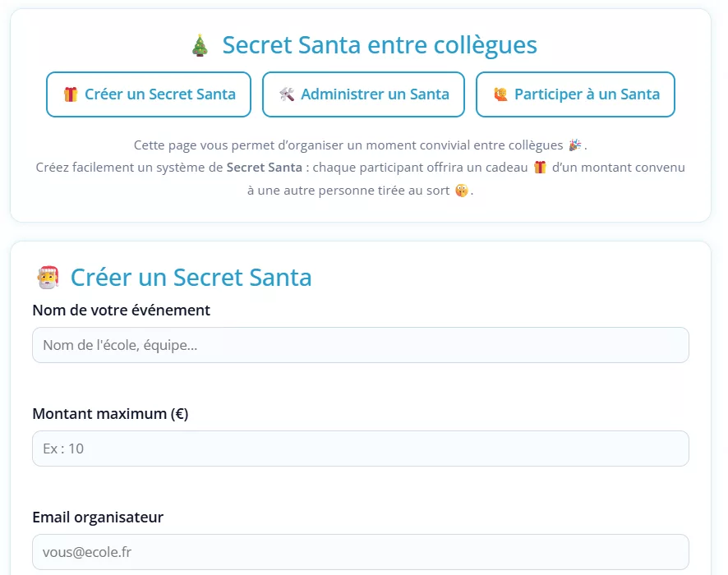728x575 pixels.
Task: Click into the vous@ecole.fr email field
Action: [x=361, y=552]
